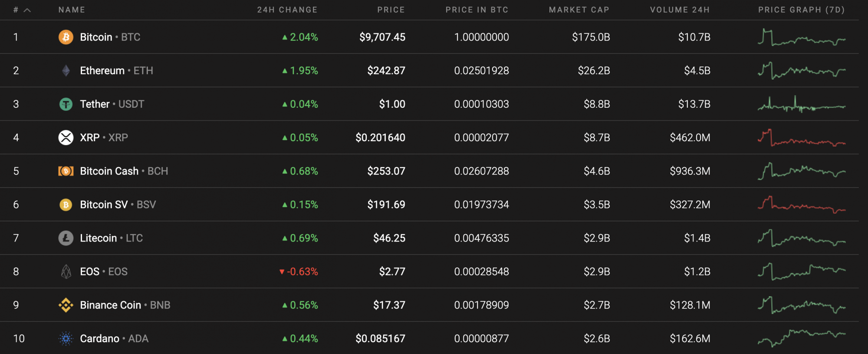Viewport: 868px width, 354px height.
Task: View Bitcoin SV red price graph
Action: 802,205
